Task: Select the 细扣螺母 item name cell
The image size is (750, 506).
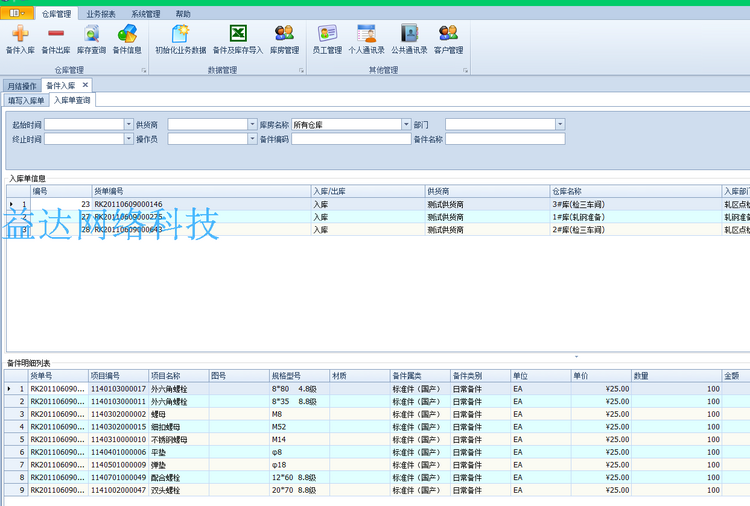Action: [178, 427]
